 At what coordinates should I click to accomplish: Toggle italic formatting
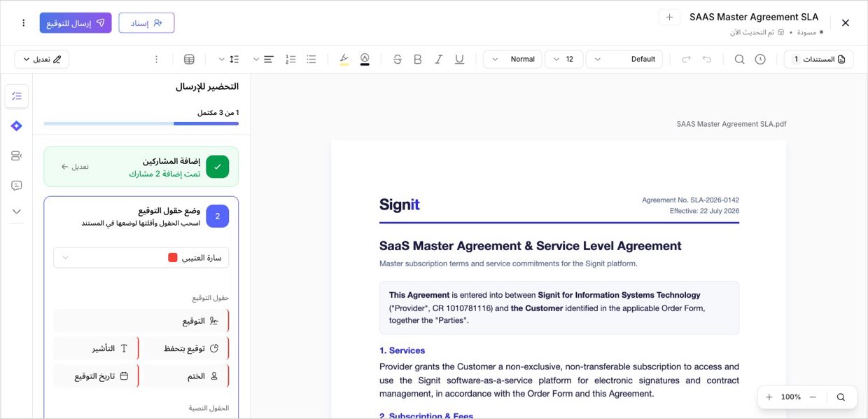[x=439, y=60]
